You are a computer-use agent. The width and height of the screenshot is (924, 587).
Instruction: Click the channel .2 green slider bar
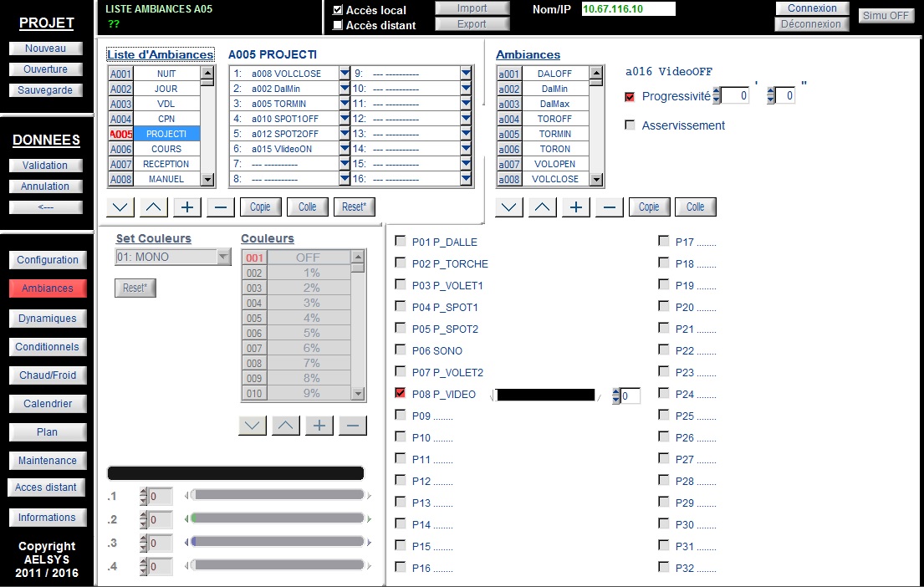[278, 518]
